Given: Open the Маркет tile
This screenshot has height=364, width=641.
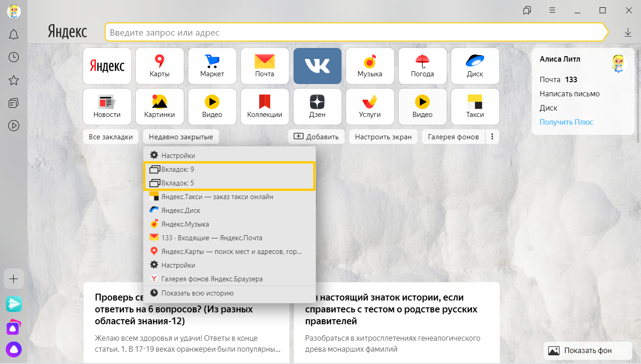Looking at the screenshot, I should coord(212,66).
